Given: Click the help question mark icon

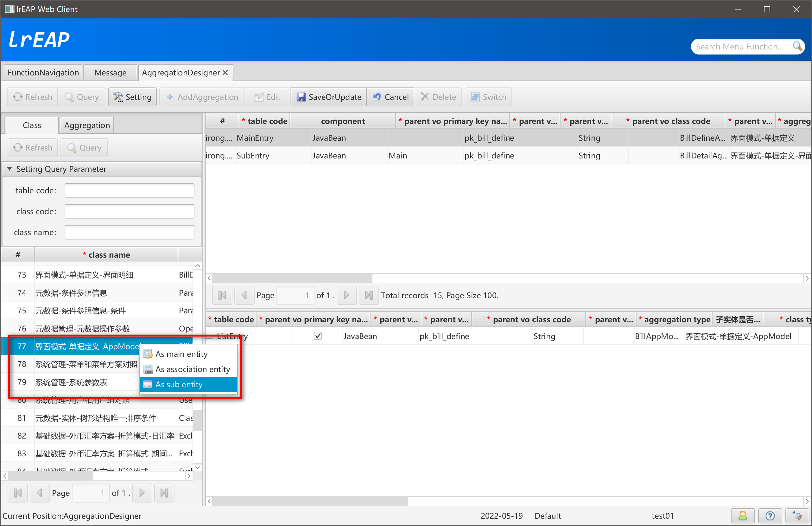Looking at the screenshot, I should (770, 516).
